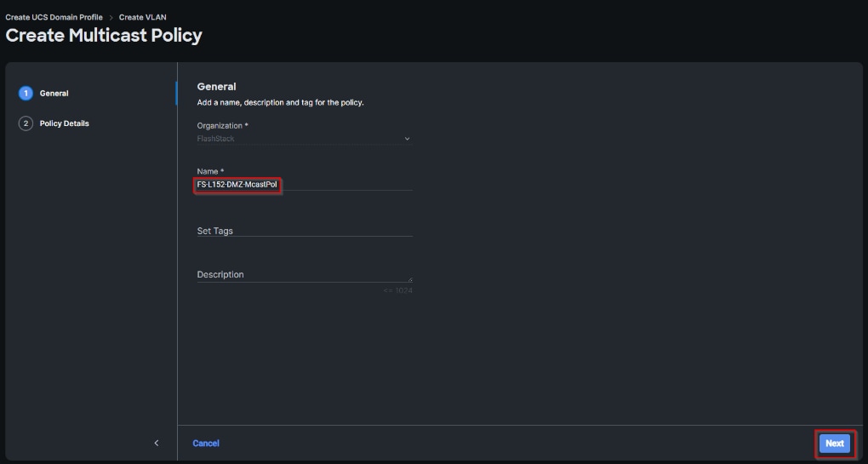Image resolution: width=868 pixels, height=464 pixels.
Task: Click into the Description text area
Action: click(x=302, y=274)
